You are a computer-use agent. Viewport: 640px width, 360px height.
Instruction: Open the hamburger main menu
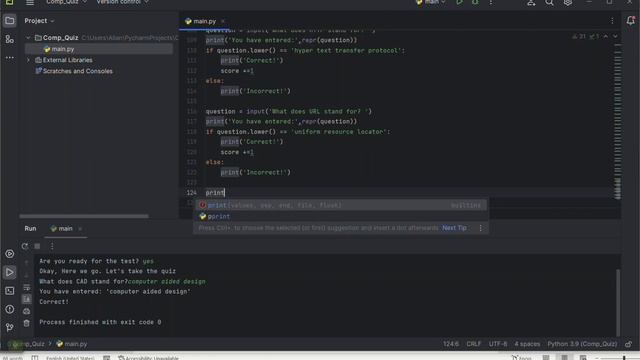[30, 2]
